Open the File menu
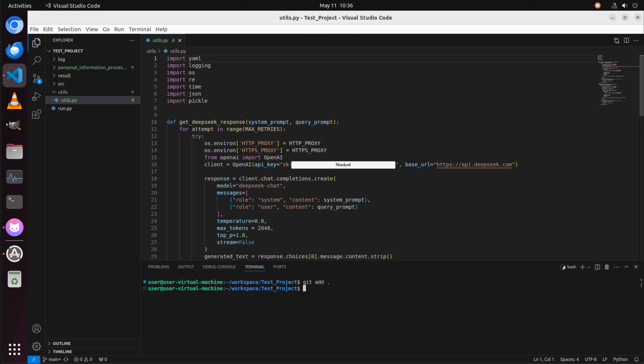This screenshot has height=364, width=644. coord(34,29)
